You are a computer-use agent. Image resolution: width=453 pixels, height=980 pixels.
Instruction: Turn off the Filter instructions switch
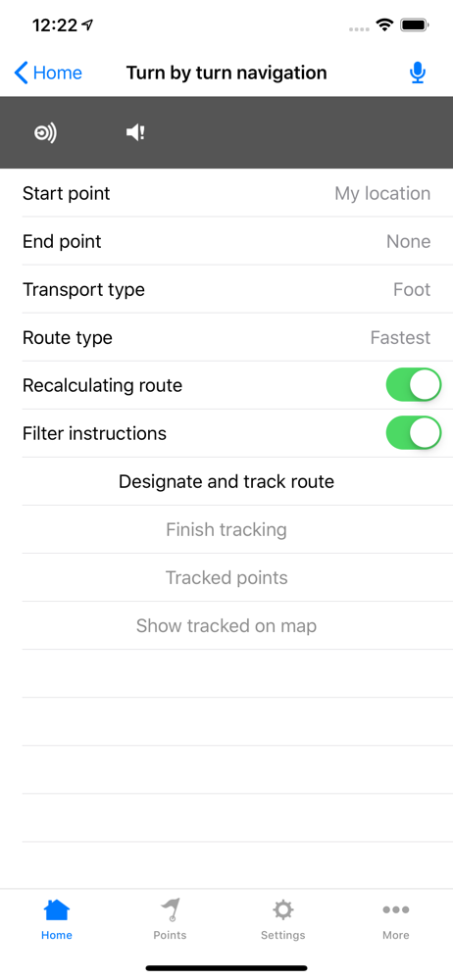click(x=414, y=433)
